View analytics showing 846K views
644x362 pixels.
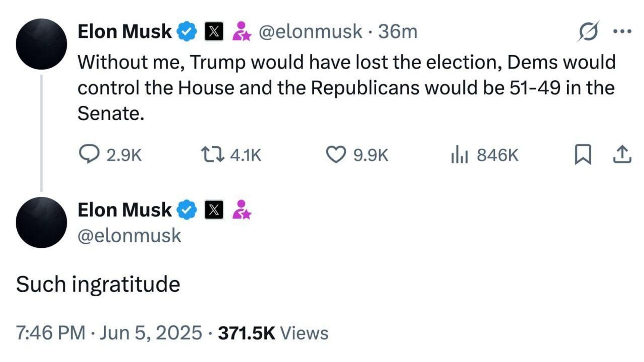pos(459,155)
